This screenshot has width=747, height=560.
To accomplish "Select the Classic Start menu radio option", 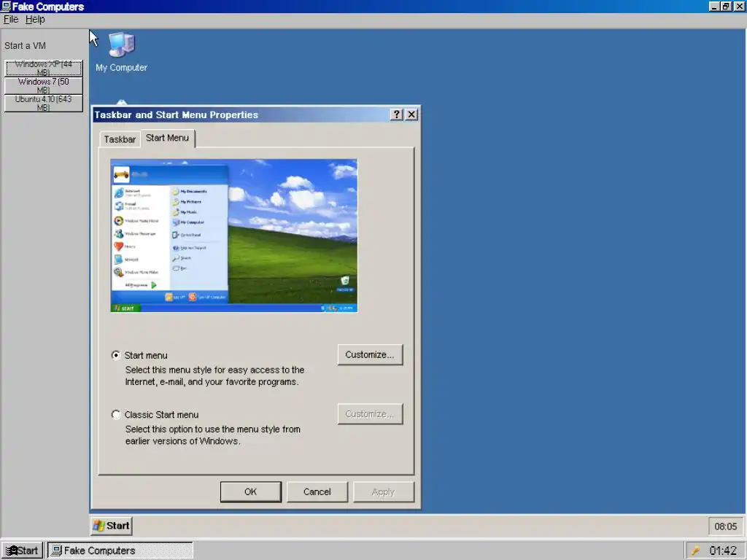I will pos(116,415).
